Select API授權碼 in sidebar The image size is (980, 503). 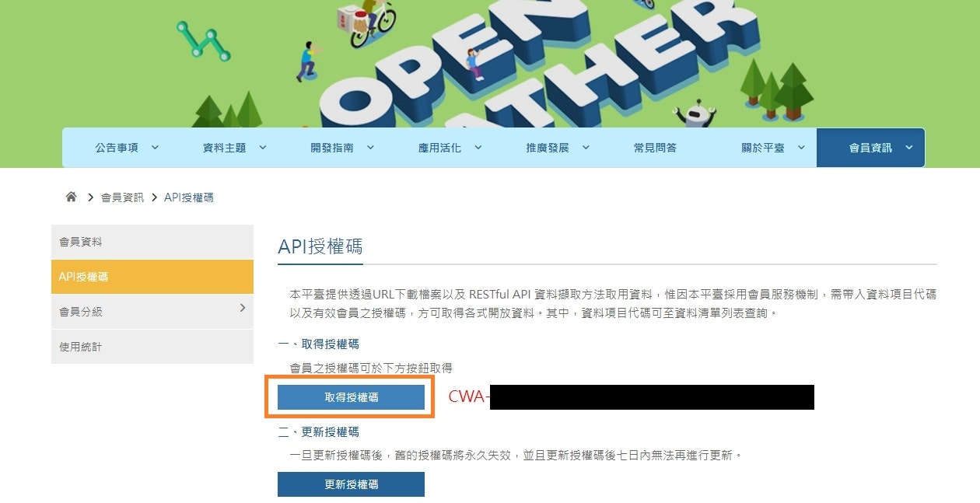pyautogui.click(x=152, y=277)
